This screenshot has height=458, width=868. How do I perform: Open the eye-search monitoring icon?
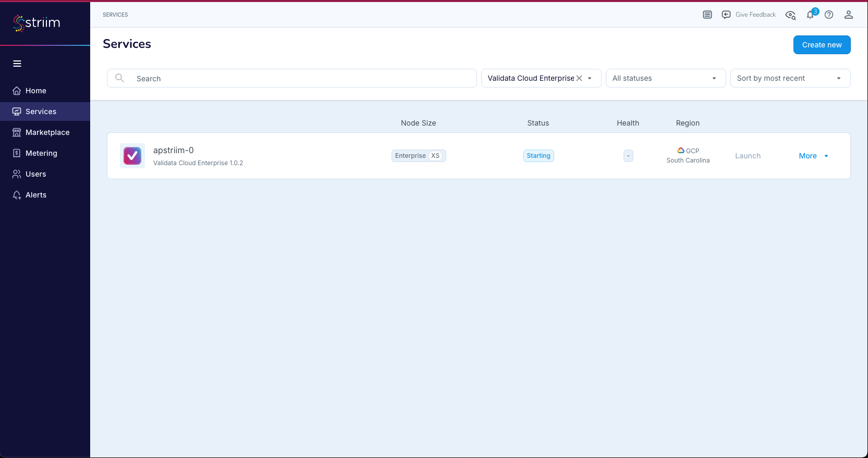coord(791,15)
